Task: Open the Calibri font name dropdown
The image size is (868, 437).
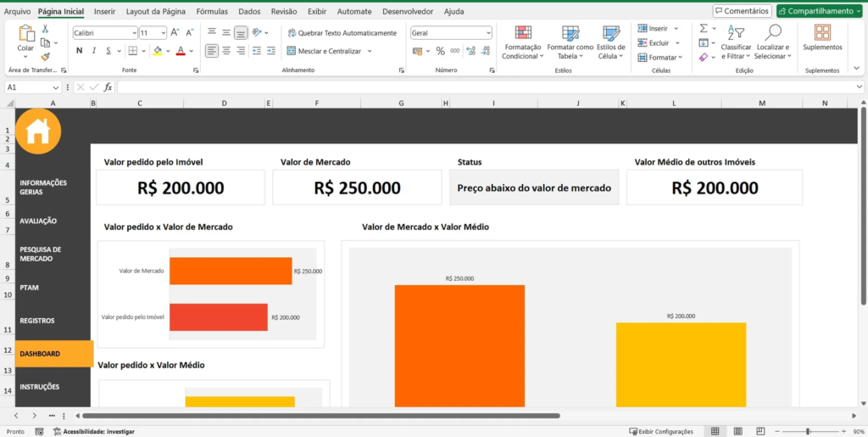Action: pyautogui.click(x=104, y=32)
